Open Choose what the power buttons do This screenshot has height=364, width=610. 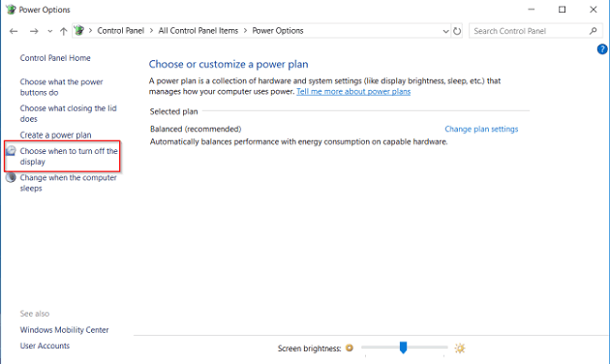[x=61, y=87]
